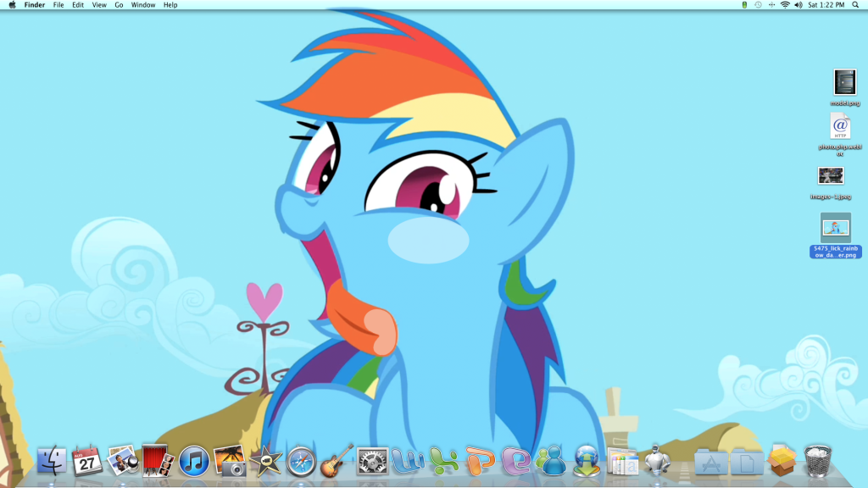
Task: Open the View menu
Action: pyautogui.click(x=99, y=5)
